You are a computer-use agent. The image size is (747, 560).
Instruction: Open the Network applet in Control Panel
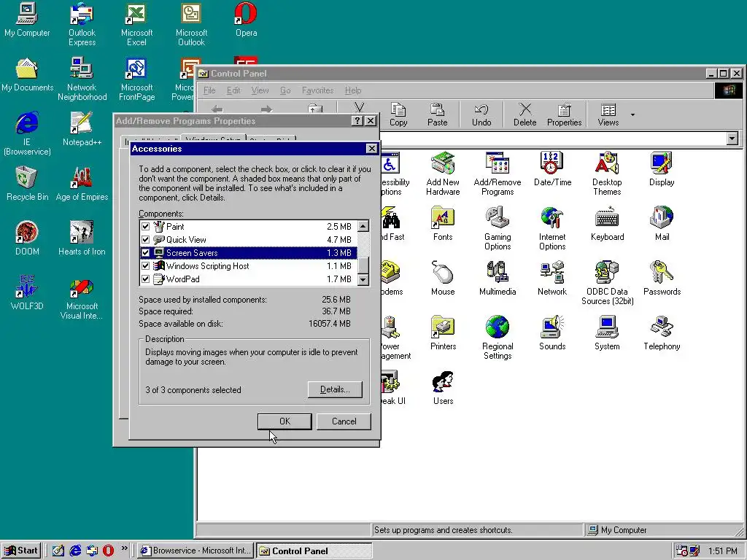pos(552,279)
